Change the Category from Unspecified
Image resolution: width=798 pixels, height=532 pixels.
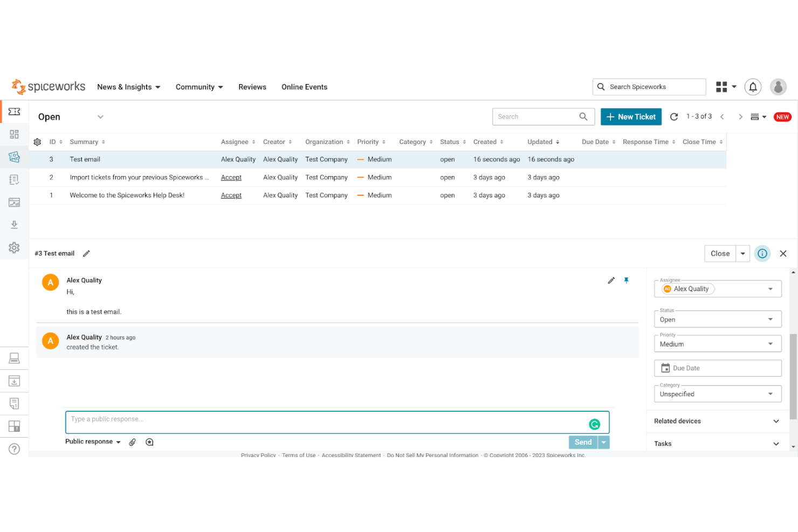(x=717, y=393)
